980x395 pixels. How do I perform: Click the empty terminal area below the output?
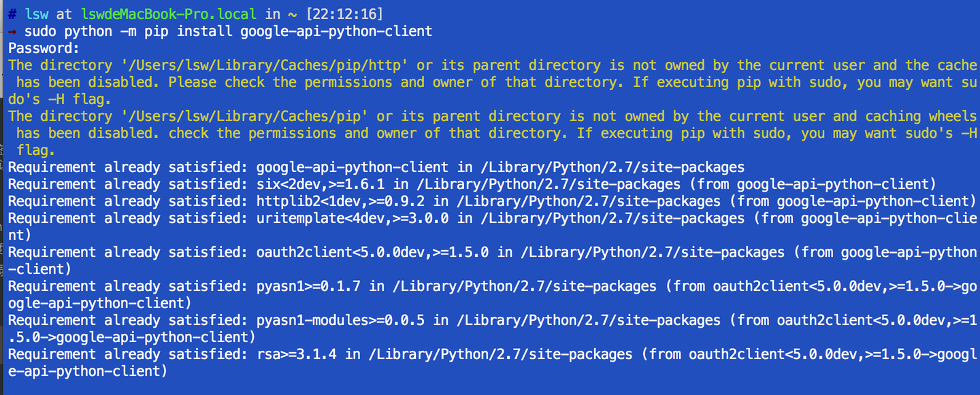tap(490, 385)
